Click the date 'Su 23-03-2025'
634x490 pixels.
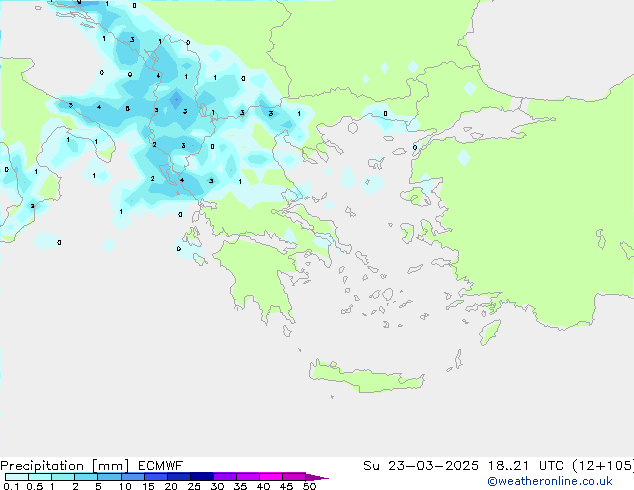[421, 466]
